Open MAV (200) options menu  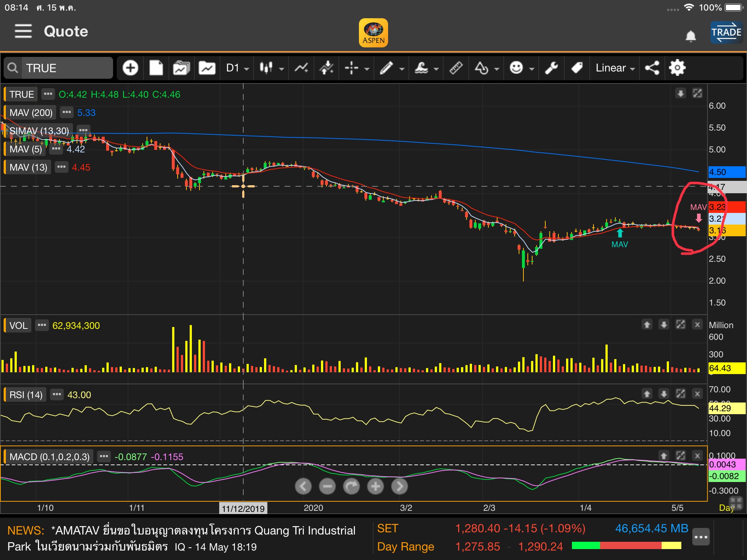tap(66, 112)
